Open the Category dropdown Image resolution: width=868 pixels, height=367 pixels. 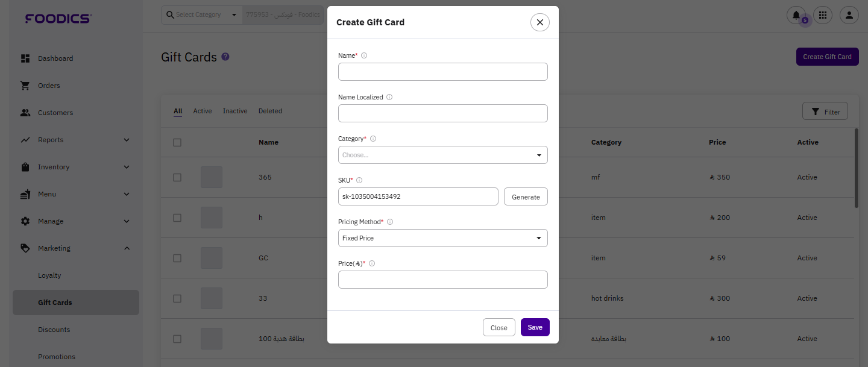coord(442,155)
